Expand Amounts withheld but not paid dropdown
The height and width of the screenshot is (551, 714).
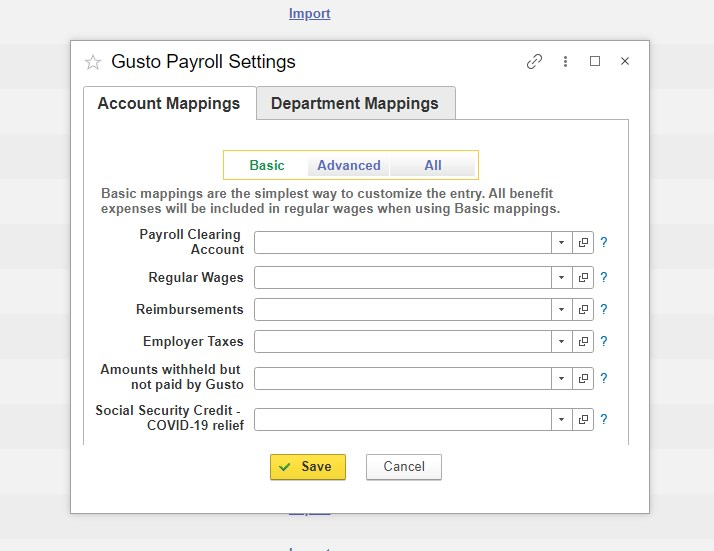[x=561, y=378]
